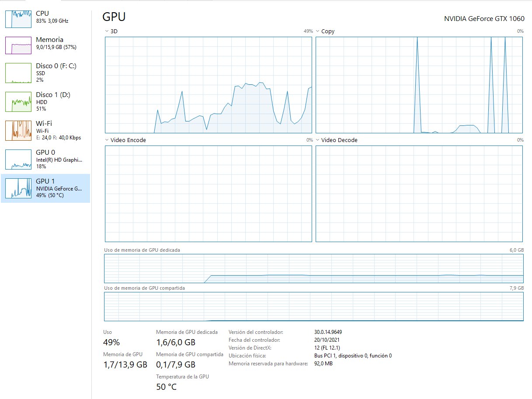Click the Copy engine activity graph
This screenshot has width=532, height=399.
(419, 85)
